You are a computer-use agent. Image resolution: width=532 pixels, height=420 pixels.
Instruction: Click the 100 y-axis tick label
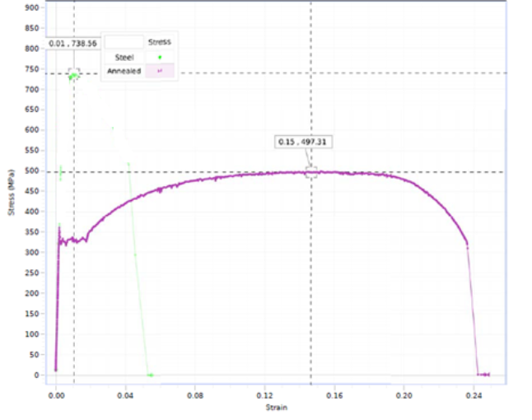(32, 334)
